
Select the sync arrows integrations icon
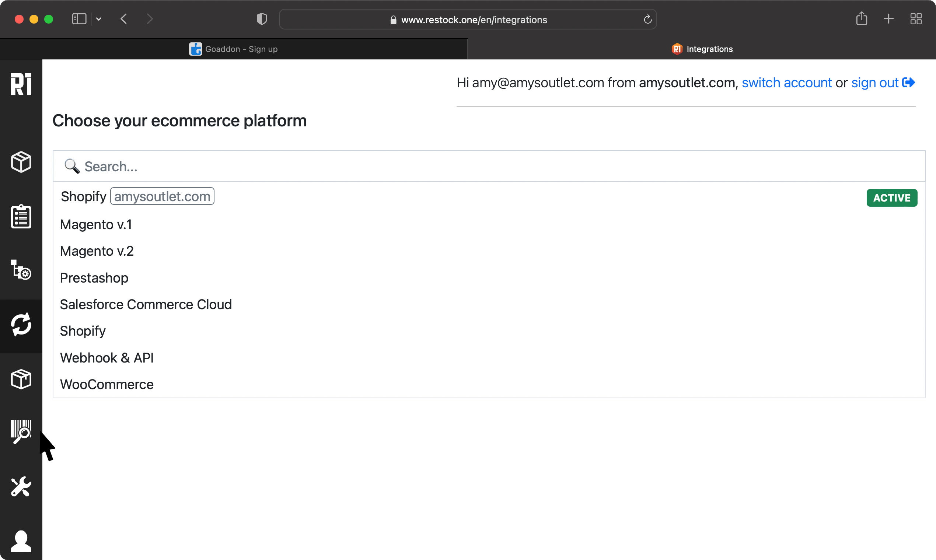[21, 325]
